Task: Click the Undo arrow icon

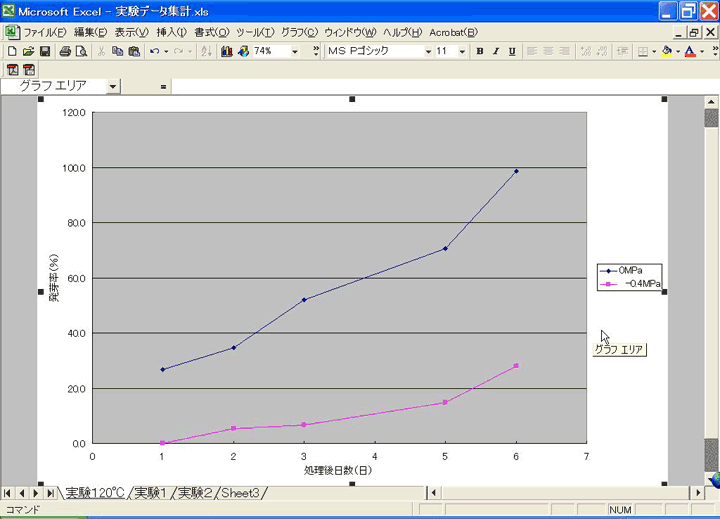Action: pos(154,51)
